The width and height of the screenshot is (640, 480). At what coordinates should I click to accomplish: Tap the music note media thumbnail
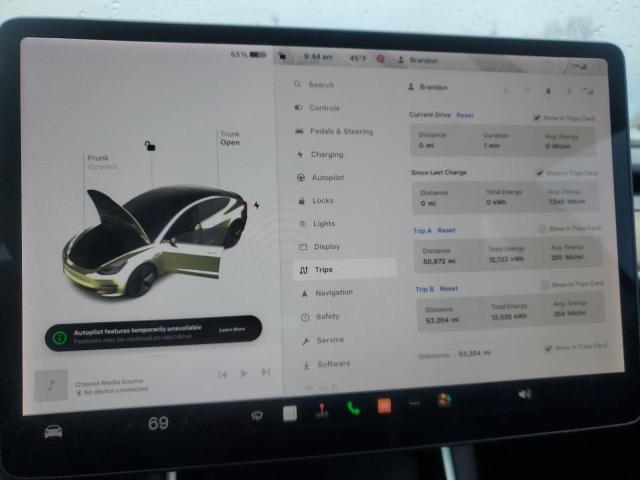point(51,385)
